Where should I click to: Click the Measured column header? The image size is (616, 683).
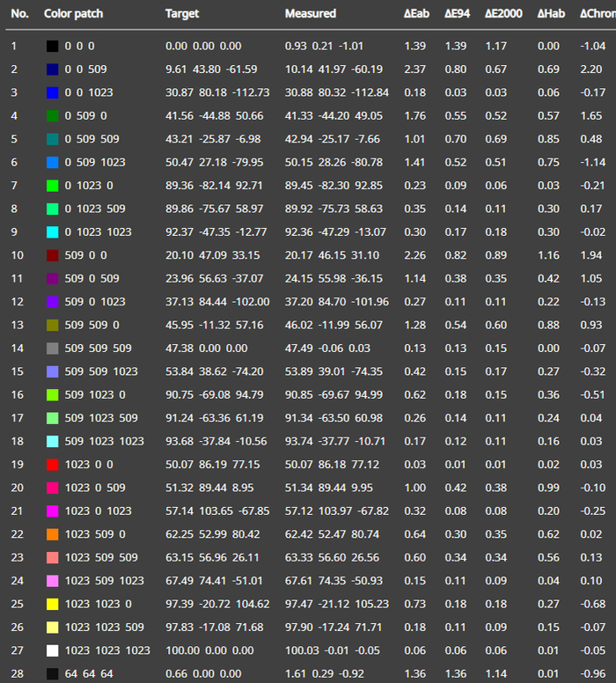[310, 13]
